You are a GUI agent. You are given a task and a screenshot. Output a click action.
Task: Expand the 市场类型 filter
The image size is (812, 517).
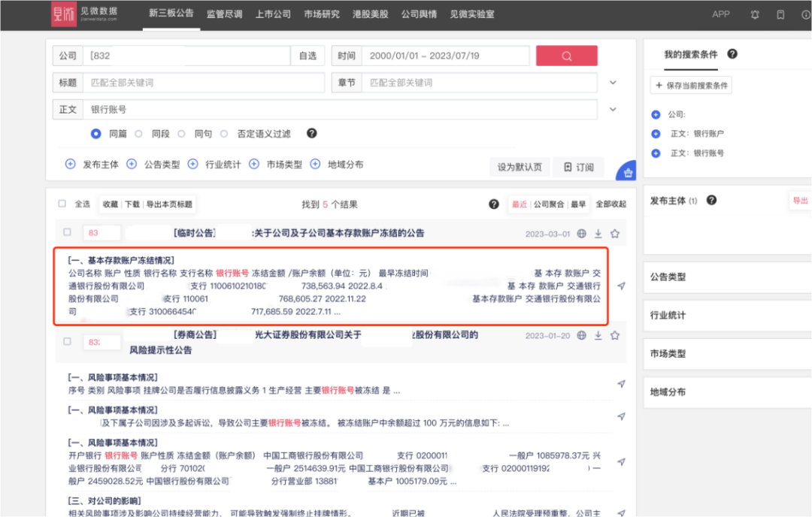[254, 164]
